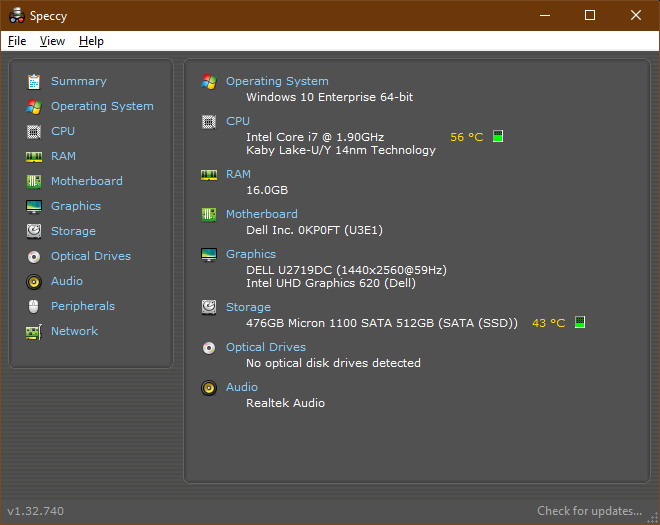The image size is (660, 525).
Task: Click 'Realtek Audio' text
Action: click(285, 403)
